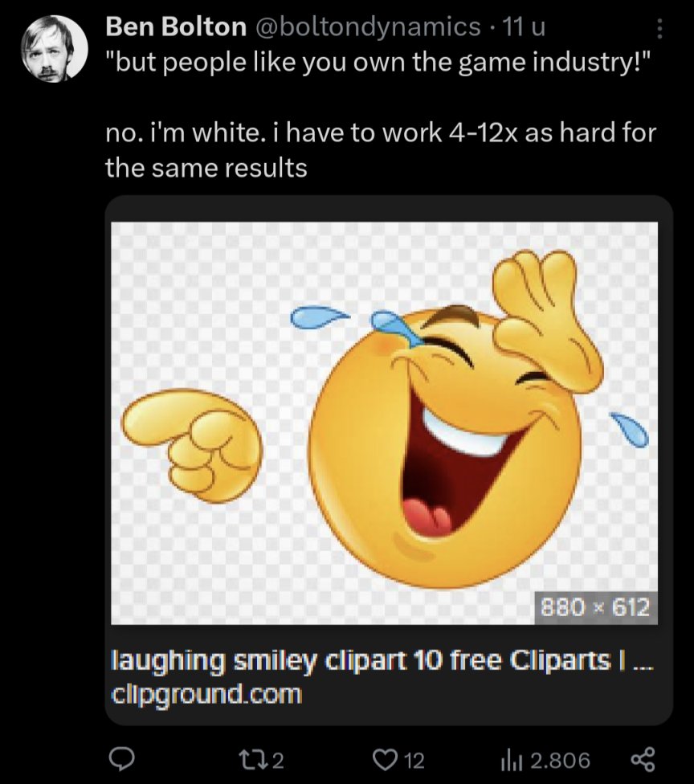Open the "laughing smiley clipart 10 free" caption
Screen dimensions: 694x784
pyautogui.click(x=382, y=660)
